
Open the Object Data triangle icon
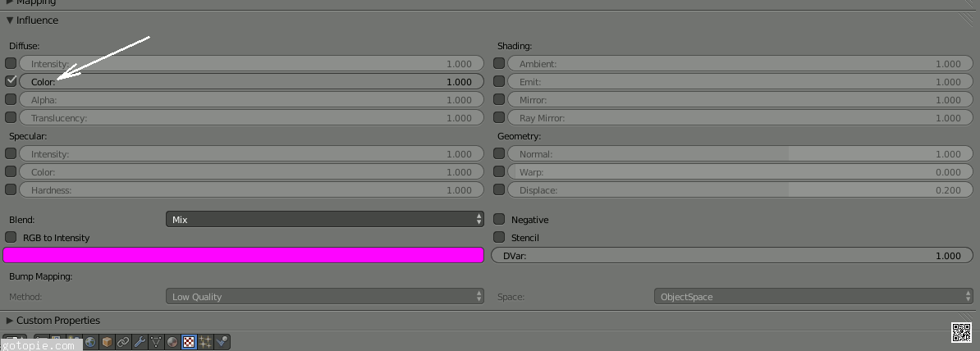click(156, 342)
